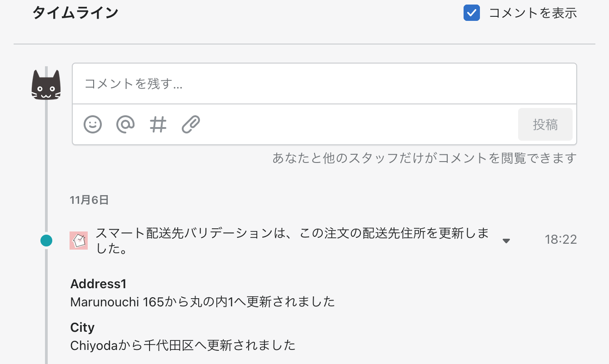Click the staff-only comment visibility note

point(424,158)
